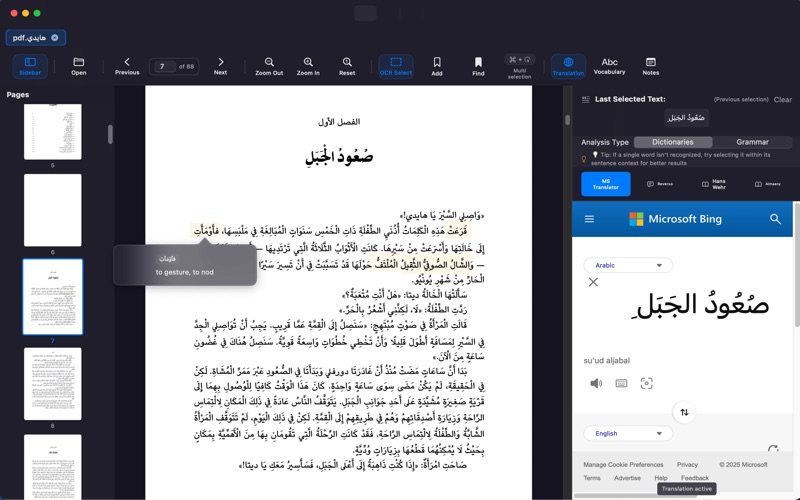Toggle the OCR Select tool
The height and width of the screenshot is (500, 800).
pyautogui.click(x=396, y=66)
